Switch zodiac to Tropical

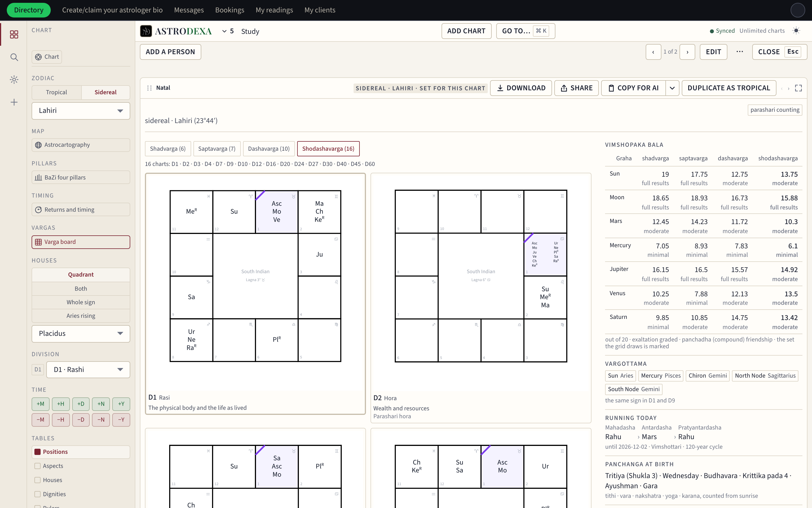point(56,92)
